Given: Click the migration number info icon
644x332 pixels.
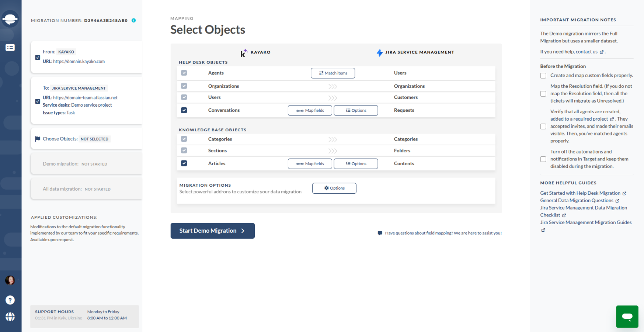Looking at the screenshot, I should [x=134, y=20].
